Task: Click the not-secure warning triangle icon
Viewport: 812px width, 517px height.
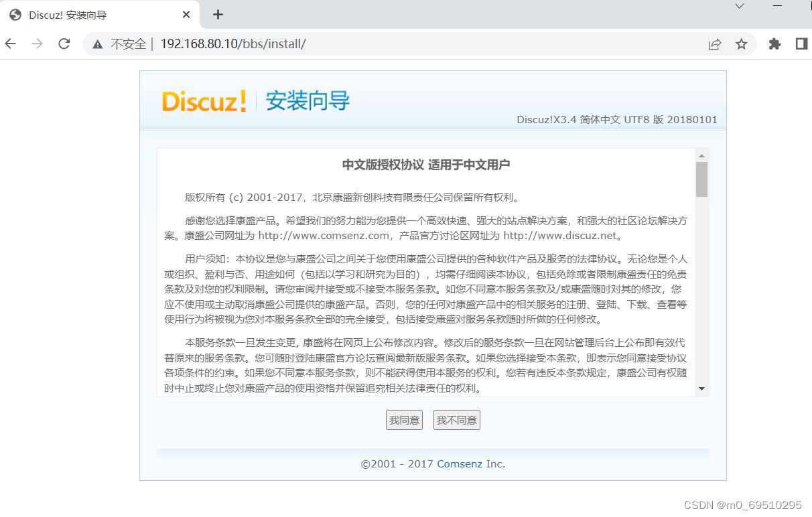Action: point(98,44)
